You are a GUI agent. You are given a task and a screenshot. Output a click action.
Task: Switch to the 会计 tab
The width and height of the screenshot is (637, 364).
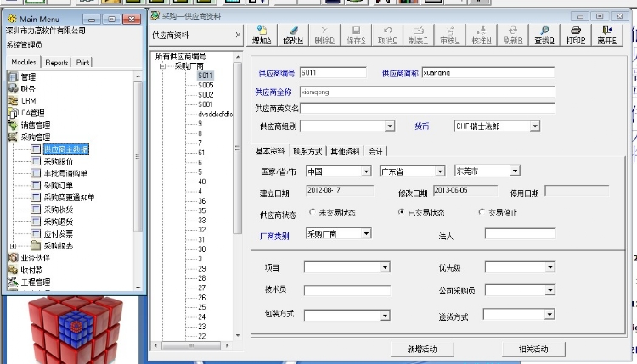(x=375, y=151)
